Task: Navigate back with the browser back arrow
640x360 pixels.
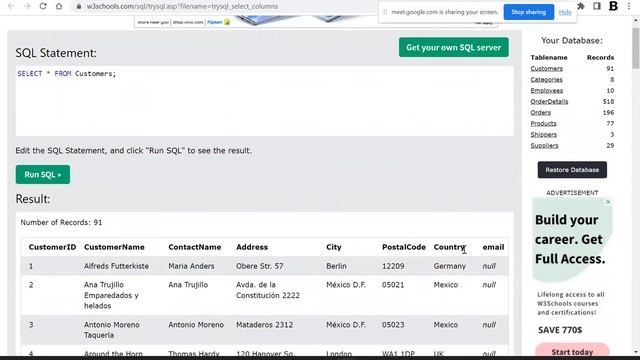Action: pyautogui.click(x=11, y=6)
